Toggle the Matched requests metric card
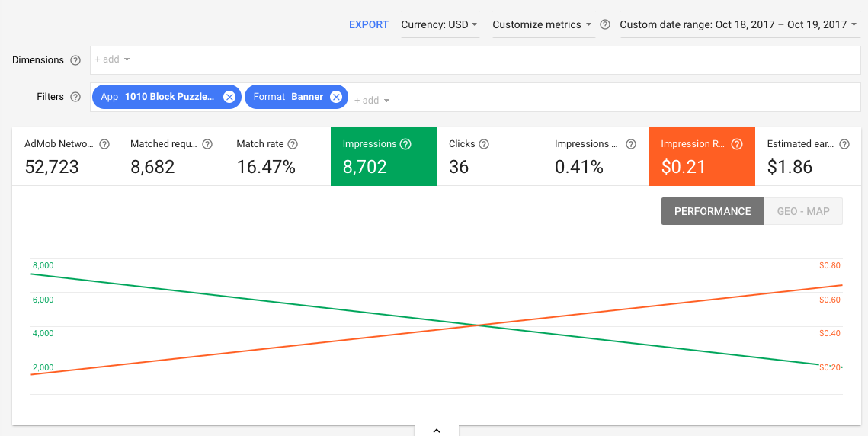 171,156
